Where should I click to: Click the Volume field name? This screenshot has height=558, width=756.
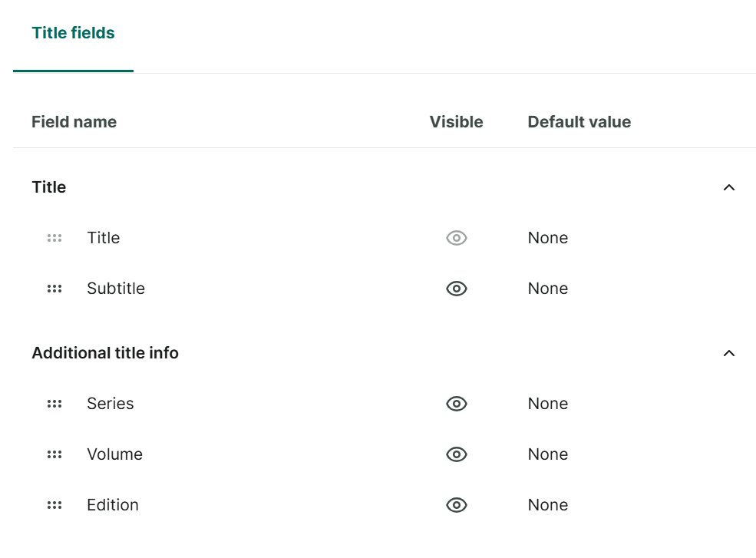(x=115, y=454)
